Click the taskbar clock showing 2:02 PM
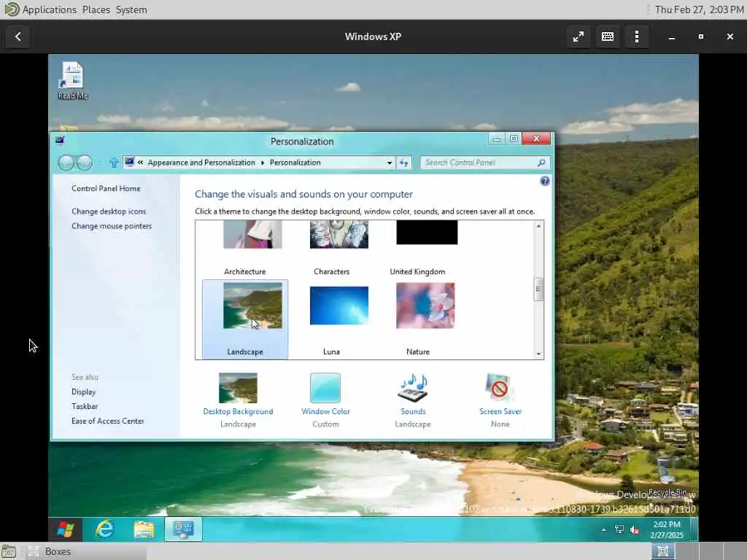 pos(667,529)
